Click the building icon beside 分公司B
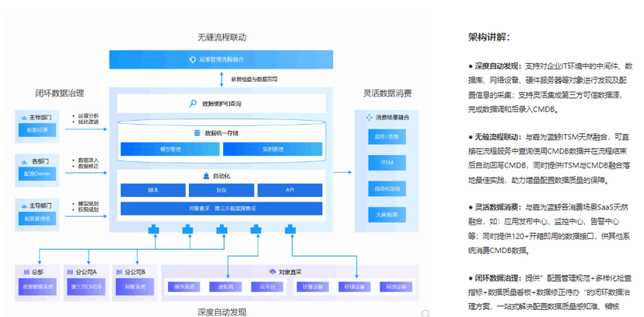Viewport: 644px width, 317px height. (x=120, y=272)
